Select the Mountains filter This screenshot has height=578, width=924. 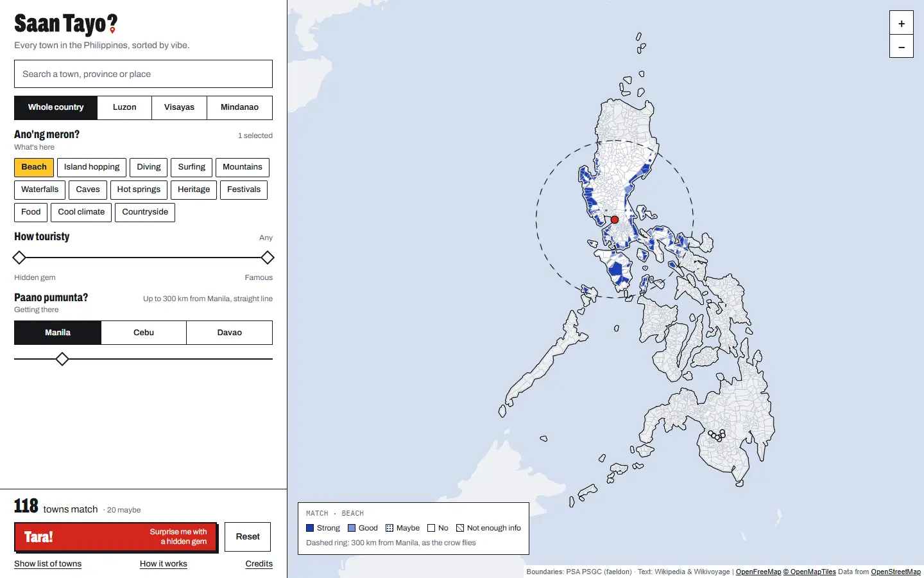pos(243,167)
